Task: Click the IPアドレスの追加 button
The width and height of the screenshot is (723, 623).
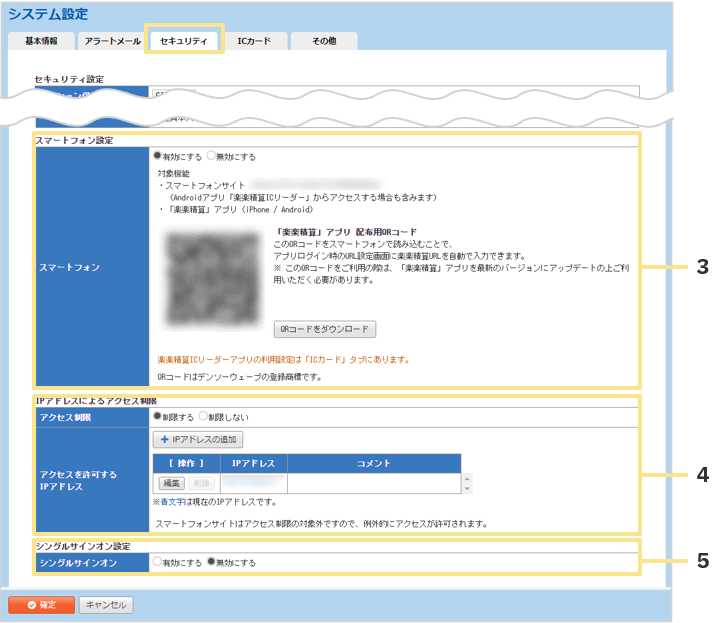Action: point(197,439)
